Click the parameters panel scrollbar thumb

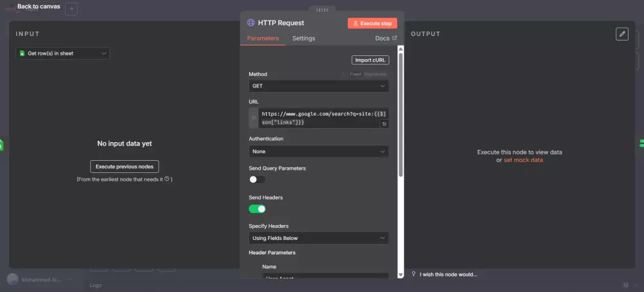(x=401, y=115)
